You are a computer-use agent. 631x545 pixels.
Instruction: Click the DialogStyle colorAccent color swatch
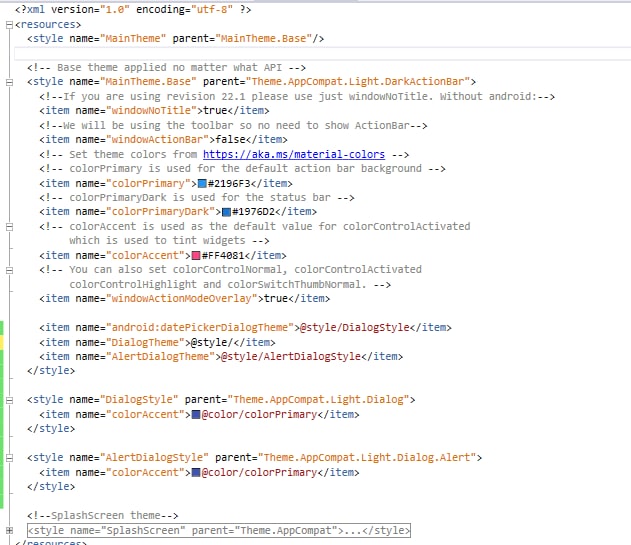[196, 415]
